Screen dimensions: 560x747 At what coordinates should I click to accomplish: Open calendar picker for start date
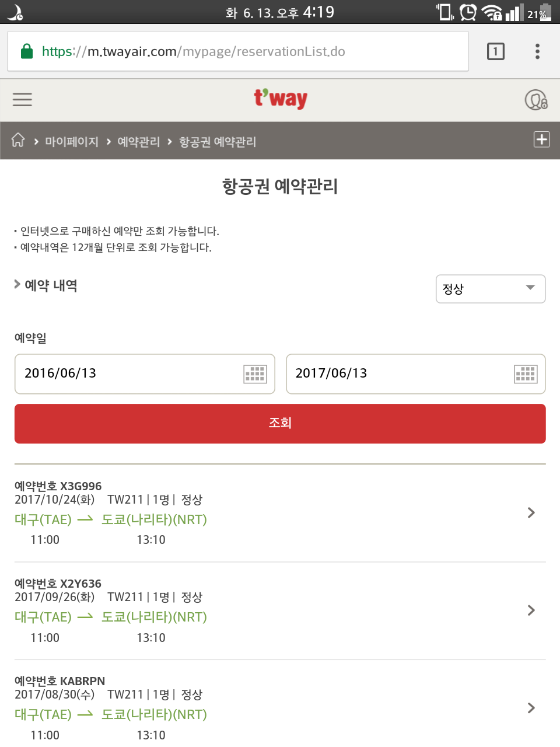[x=255, y=373]
